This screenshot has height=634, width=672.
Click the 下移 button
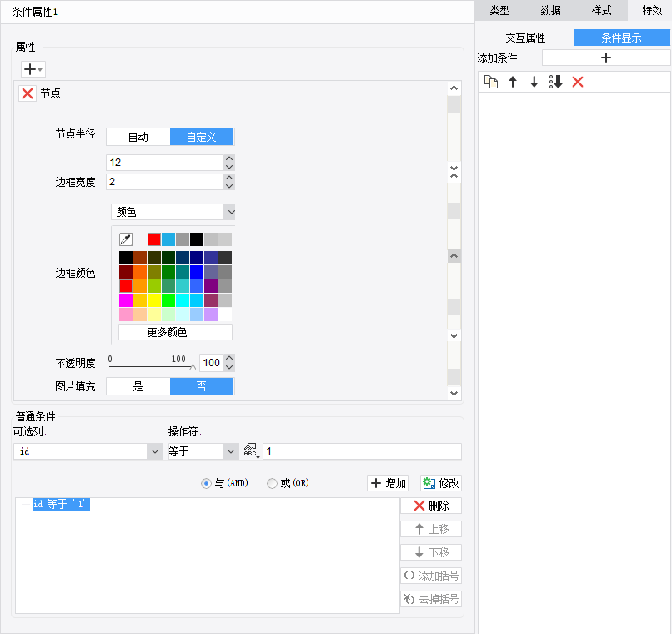431,552
